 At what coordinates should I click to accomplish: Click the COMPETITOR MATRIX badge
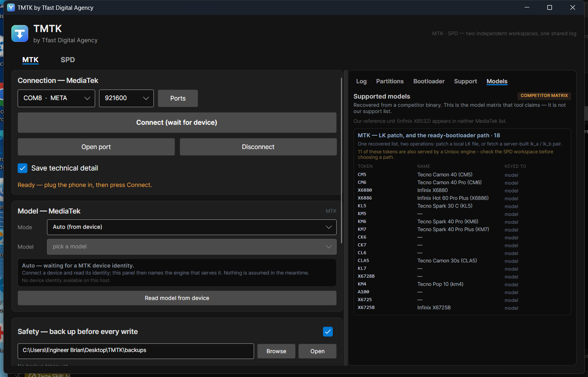[x=544, y=95]
